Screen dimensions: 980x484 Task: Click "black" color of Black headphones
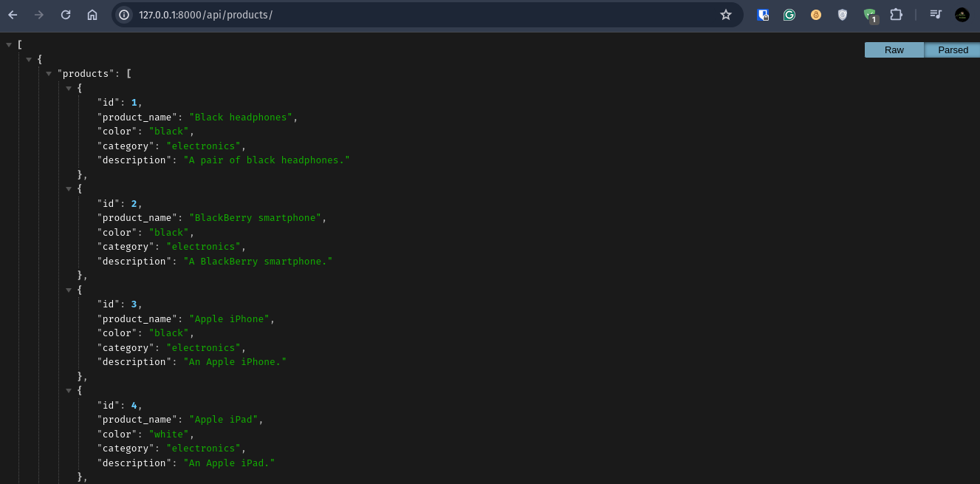[x=168, y=132]
